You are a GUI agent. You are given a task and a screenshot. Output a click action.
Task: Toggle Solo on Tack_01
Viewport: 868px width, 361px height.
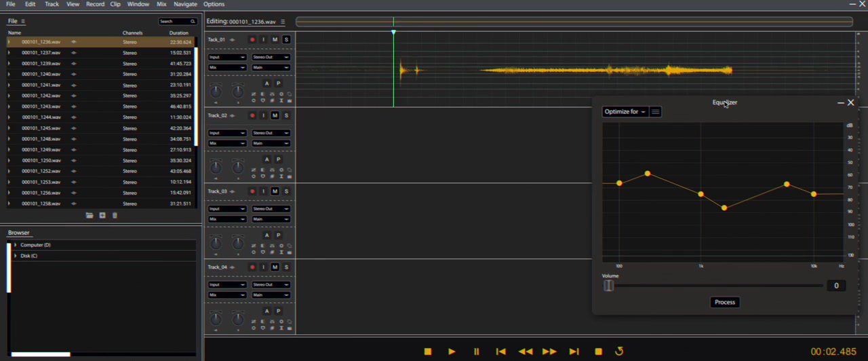pos(286,40)
